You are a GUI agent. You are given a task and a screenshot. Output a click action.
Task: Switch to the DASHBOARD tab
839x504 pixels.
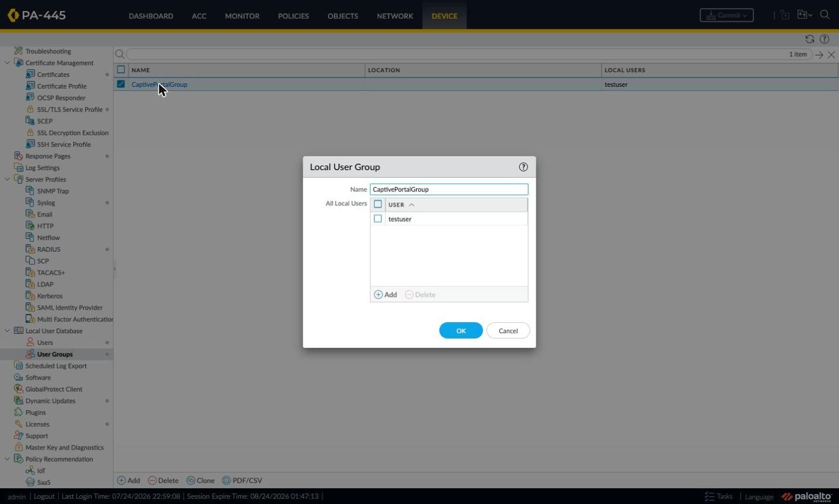(151, 16)
